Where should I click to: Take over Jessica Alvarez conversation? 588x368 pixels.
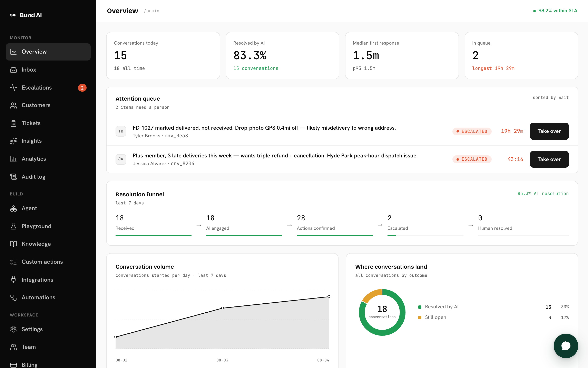[549, 159]
